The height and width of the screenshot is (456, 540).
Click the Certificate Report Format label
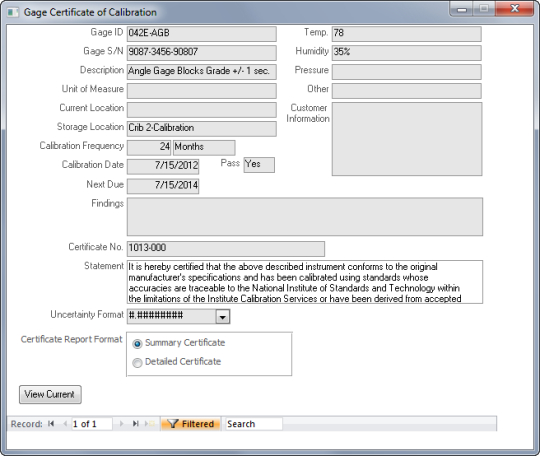[71, 340]
